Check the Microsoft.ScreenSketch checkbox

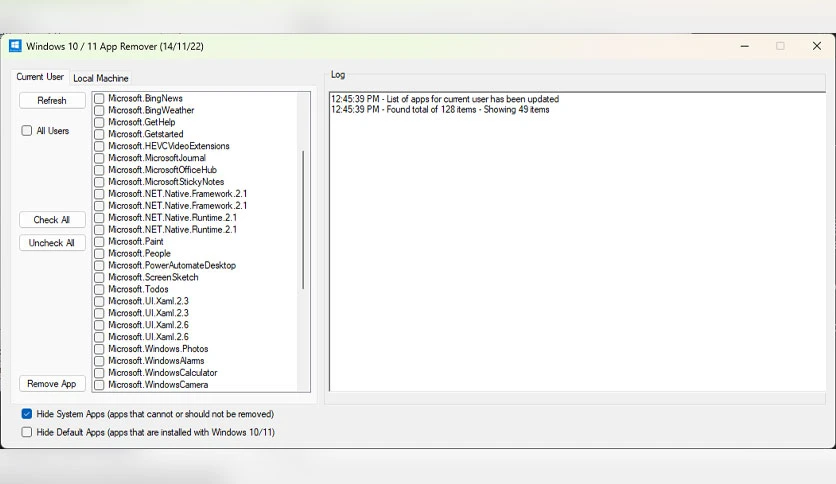pyautogui.click(x=99, y=277)
